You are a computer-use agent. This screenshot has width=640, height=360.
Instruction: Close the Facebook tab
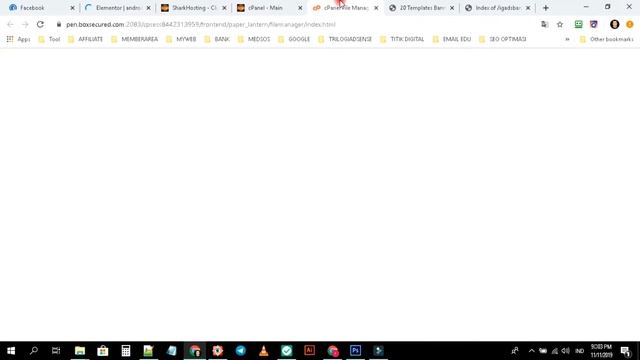tap(73, 8)
